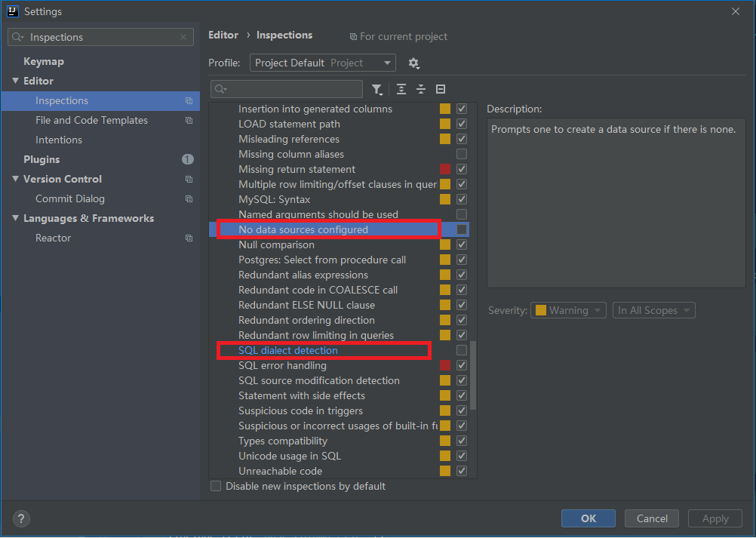
Task: Click the Expand All icon
Action: point(401,89)
